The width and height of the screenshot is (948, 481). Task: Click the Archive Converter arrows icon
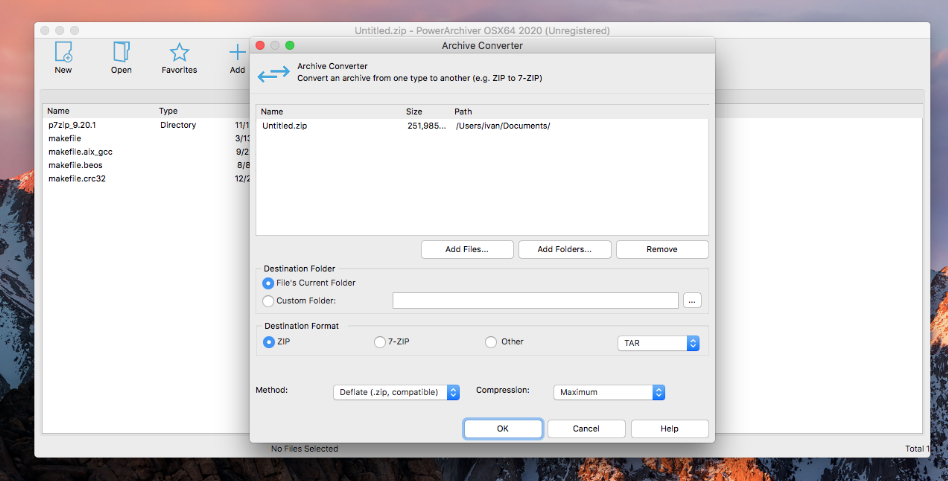[x=273, y=74]
